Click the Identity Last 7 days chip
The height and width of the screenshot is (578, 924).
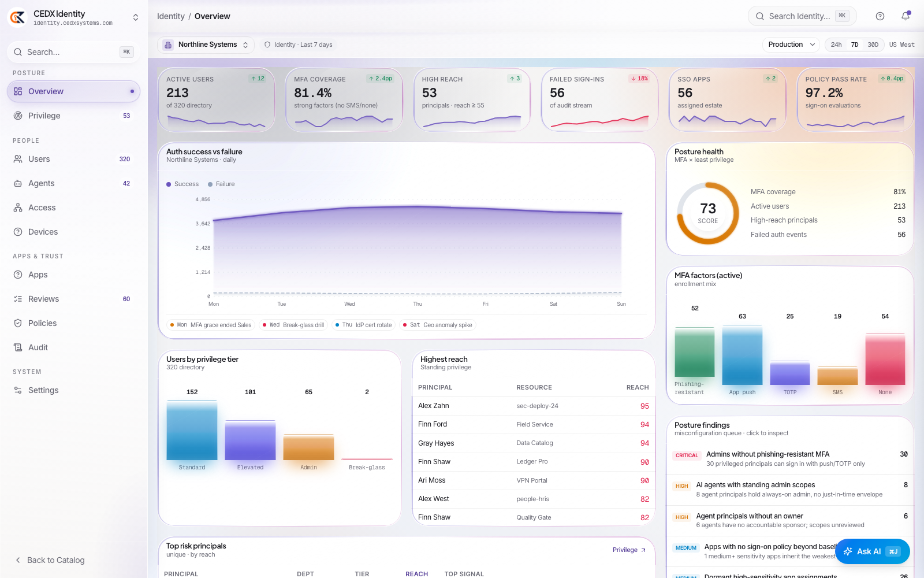pos(298,45)
